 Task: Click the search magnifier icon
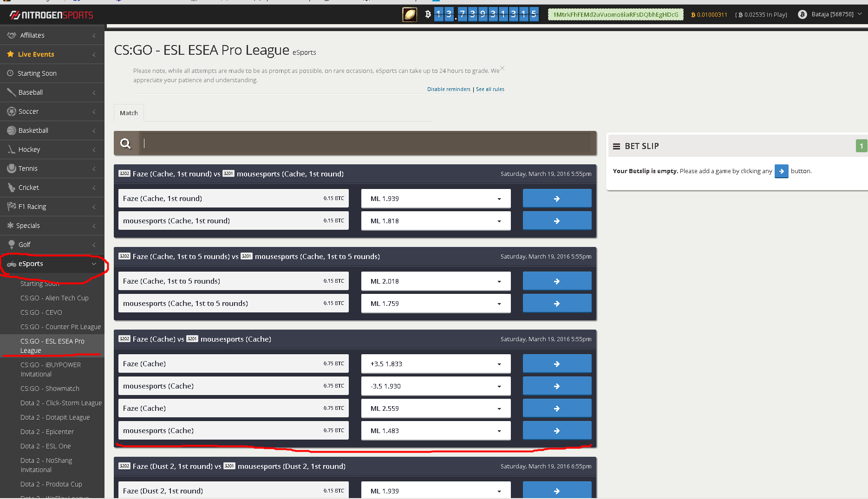point(125,143)
